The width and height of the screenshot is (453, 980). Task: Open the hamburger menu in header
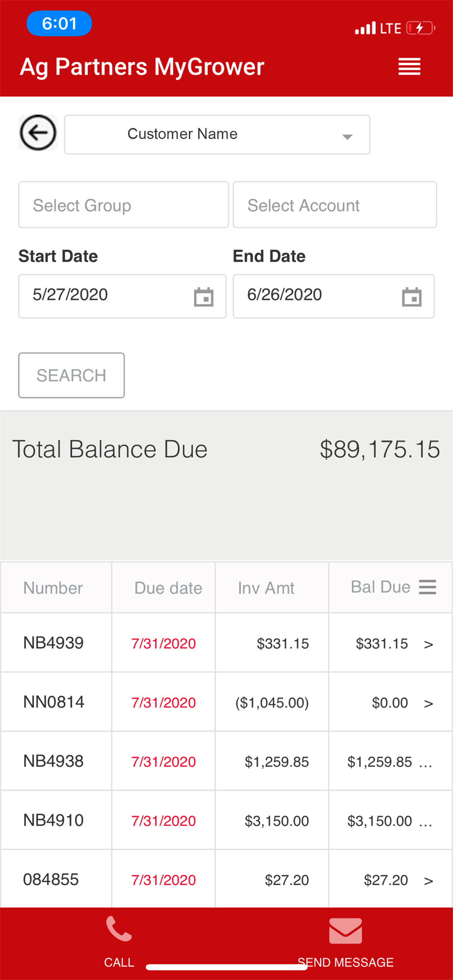[409, 67]
